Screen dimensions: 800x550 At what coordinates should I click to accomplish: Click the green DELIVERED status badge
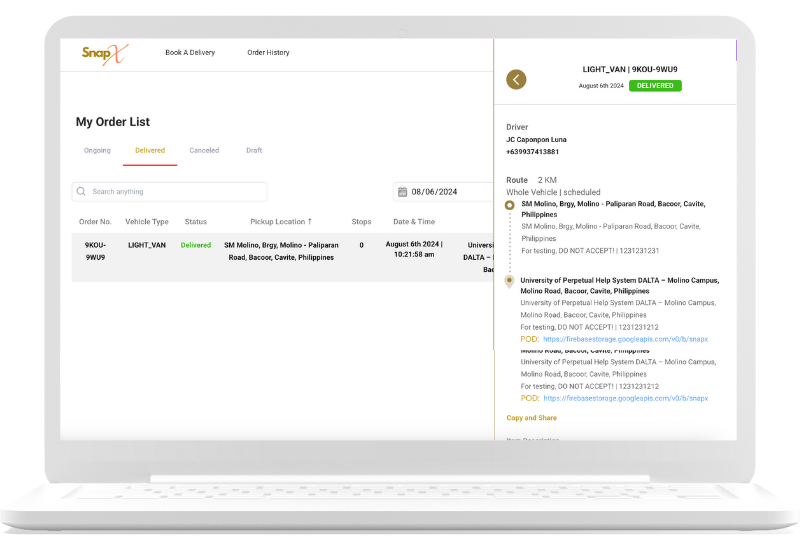click(x=655, y=86)
